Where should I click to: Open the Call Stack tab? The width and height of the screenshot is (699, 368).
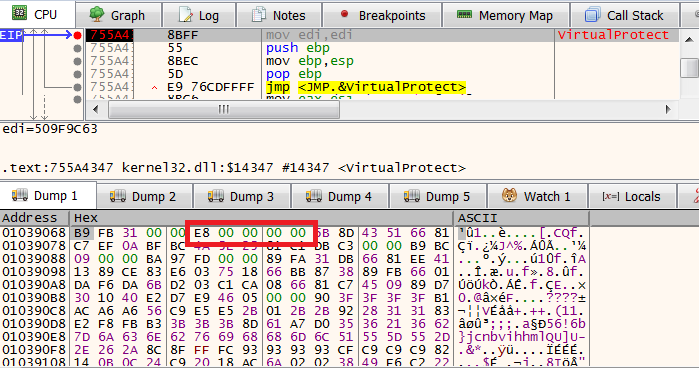coord(625,15)
